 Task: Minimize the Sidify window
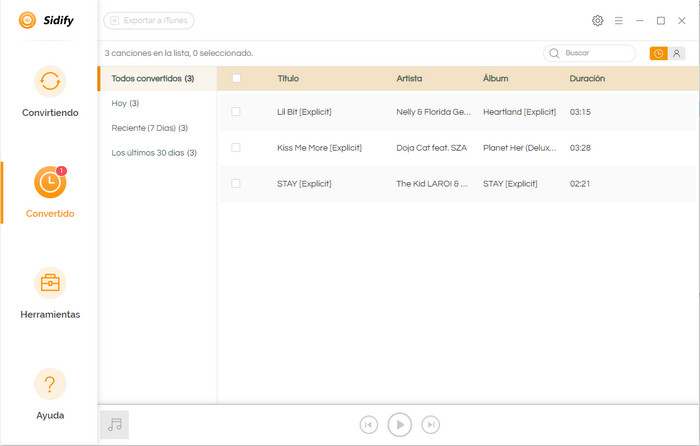coord(640,21)
